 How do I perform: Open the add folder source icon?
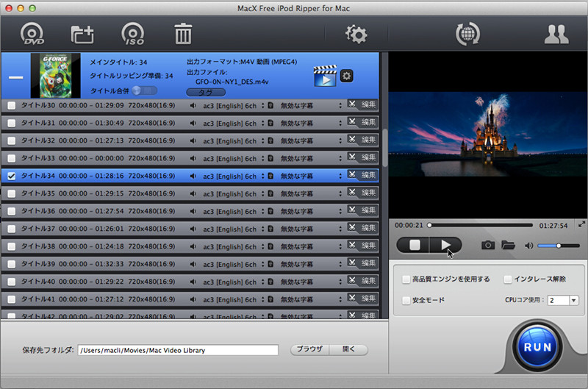82,35
